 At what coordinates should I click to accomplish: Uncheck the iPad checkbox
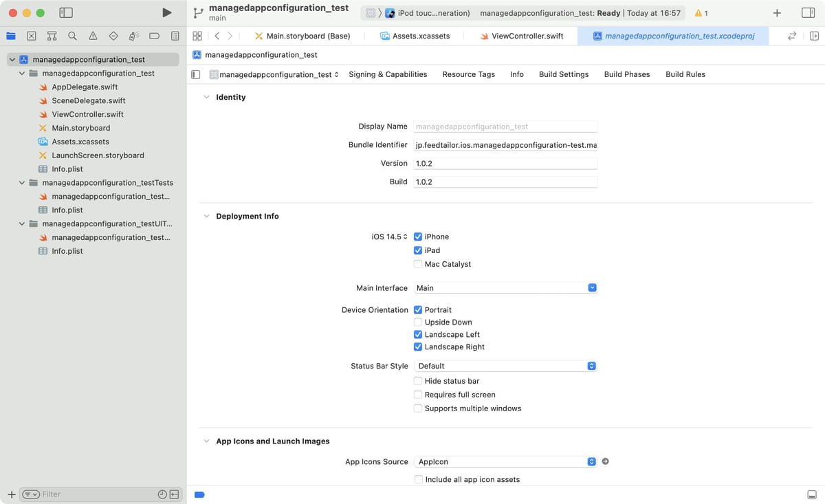tap(418, 250)
